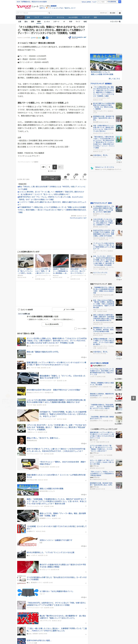Close the 湘南ふじみ霊園 sidebar ad

click(x=121, y=55)
